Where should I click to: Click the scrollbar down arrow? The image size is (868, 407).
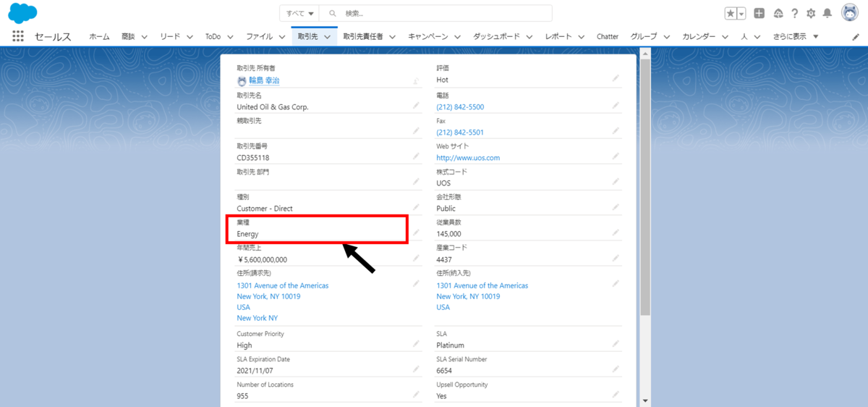(x=645, y=400)
